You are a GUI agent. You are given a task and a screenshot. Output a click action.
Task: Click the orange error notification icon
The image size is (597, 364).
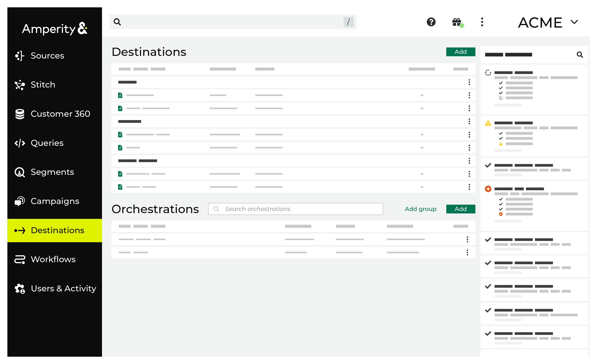(488, 189)
